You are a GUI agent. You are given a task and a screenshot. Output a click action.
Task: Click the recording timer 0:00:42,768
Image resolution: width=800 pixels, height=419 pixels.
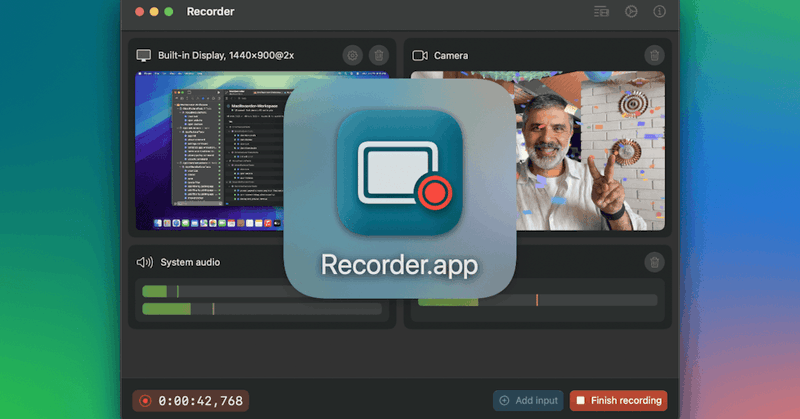pos(191,401)
